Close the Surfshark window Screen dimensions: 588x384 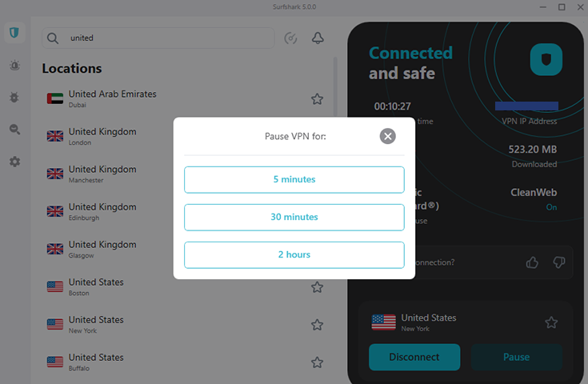click(x=580, y=7)
